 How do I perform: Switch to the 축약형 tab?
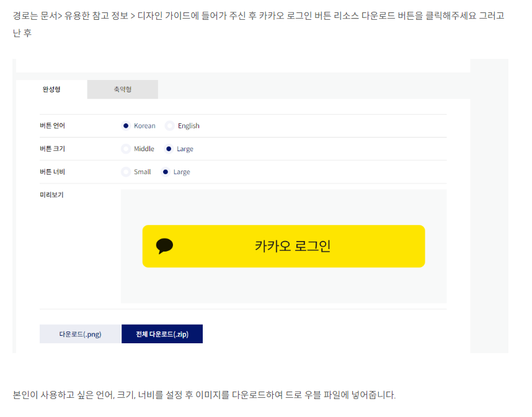[x=123, y=89]
